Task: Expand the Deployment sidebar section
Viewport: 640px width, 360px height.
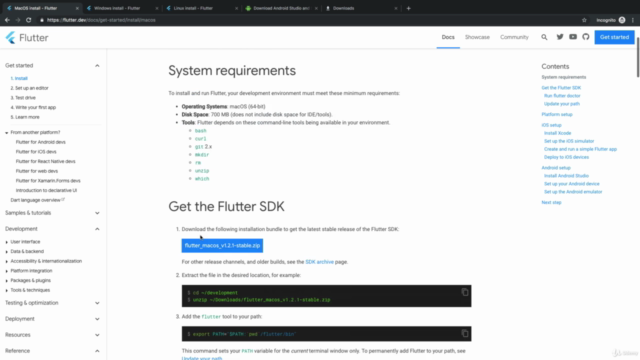Action: [97, 319]
